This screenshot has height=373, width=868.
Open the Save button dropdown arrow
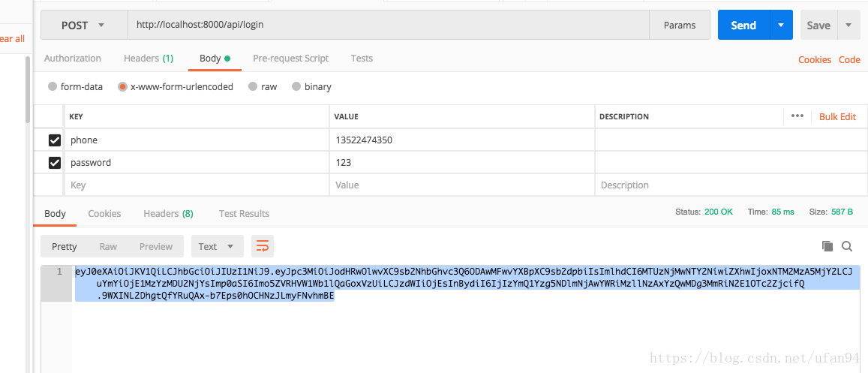pos(848,25)
